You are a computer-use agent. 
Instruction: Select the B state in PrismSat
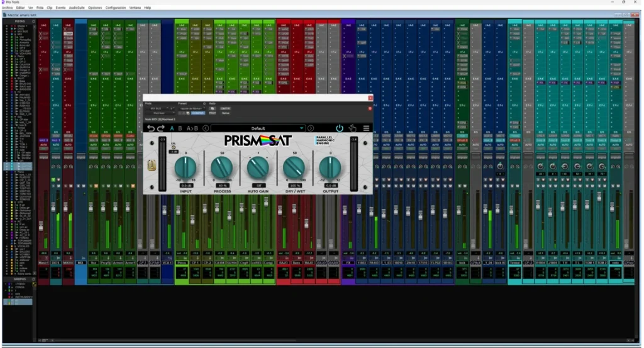tap(180, 128)
